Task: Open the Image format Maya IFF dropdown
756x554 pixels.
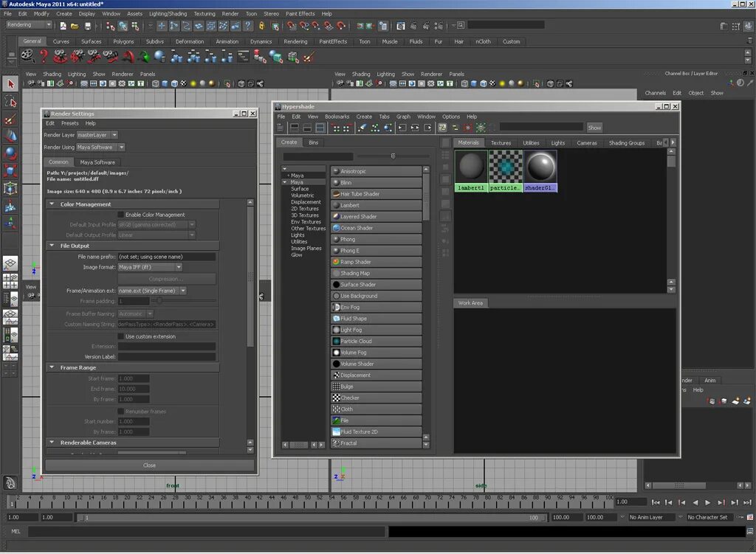Action: (x=150, y=267)
